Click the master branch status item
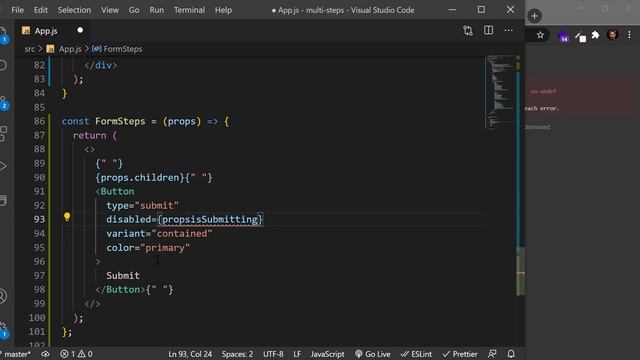The width and height of the screenshot is (640, 360). pos(16,354)
